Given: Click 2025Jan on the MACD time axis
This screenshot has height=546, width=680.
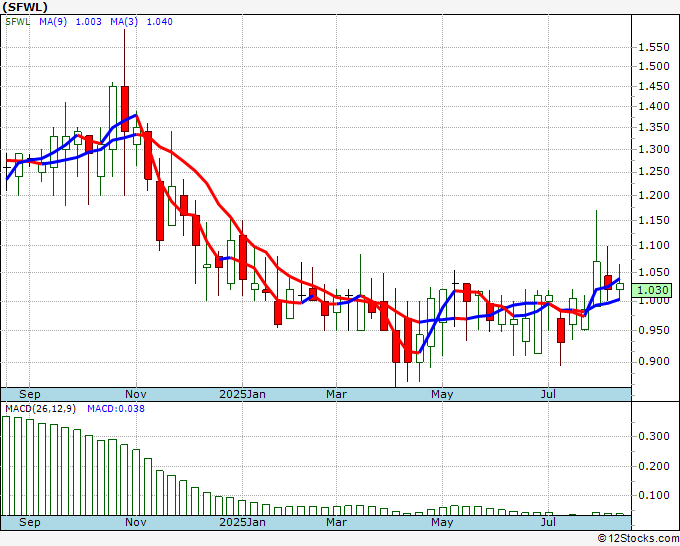Looking at the screenshot, I should (242, 522).
